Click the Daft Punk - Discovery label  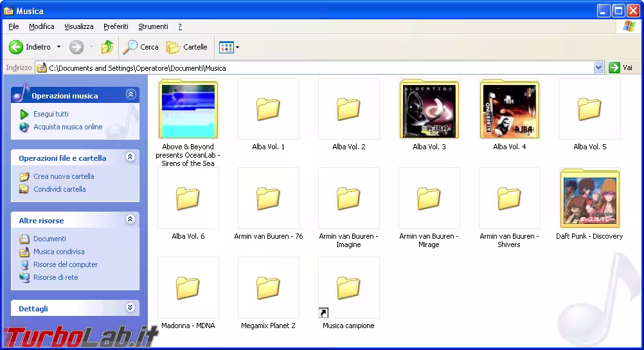tap(589, 236)
